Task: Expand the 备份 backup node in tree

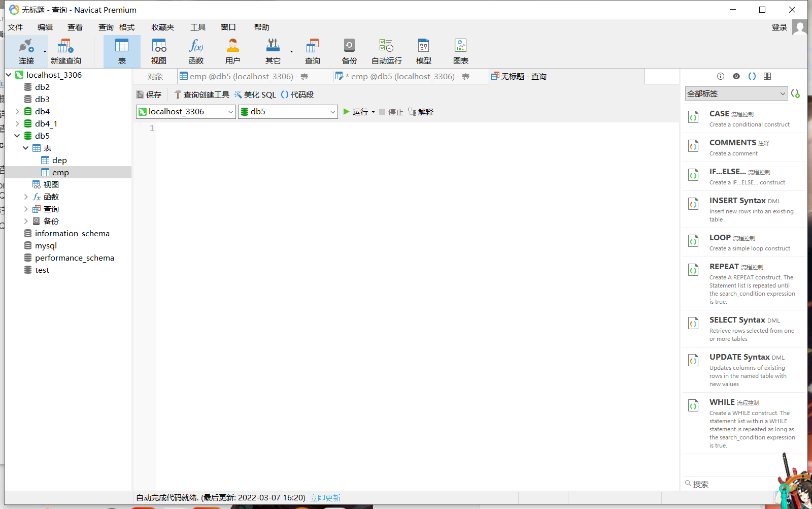Action: tap(26, 221)
